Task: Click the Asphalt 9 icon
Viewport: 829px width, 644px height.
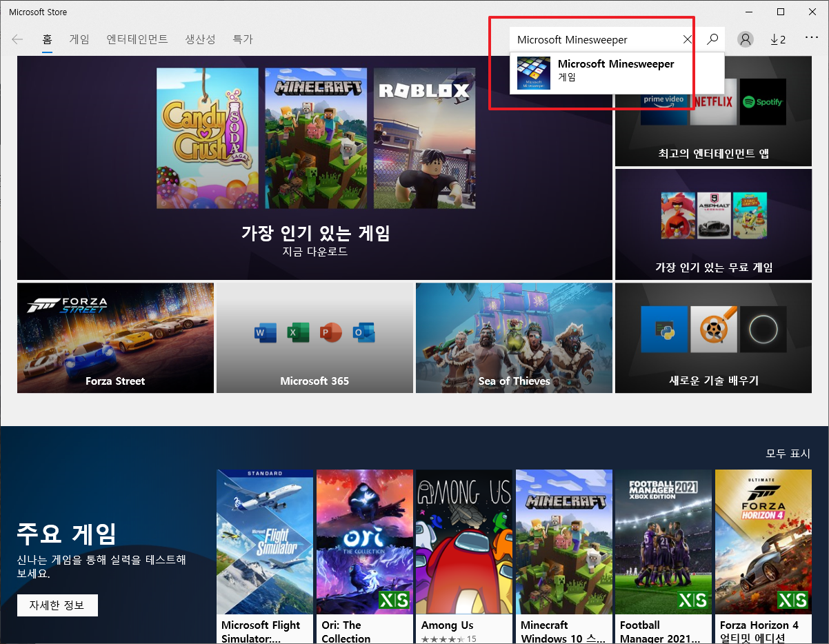Action: pyautogui.click(x=713, y=215)
